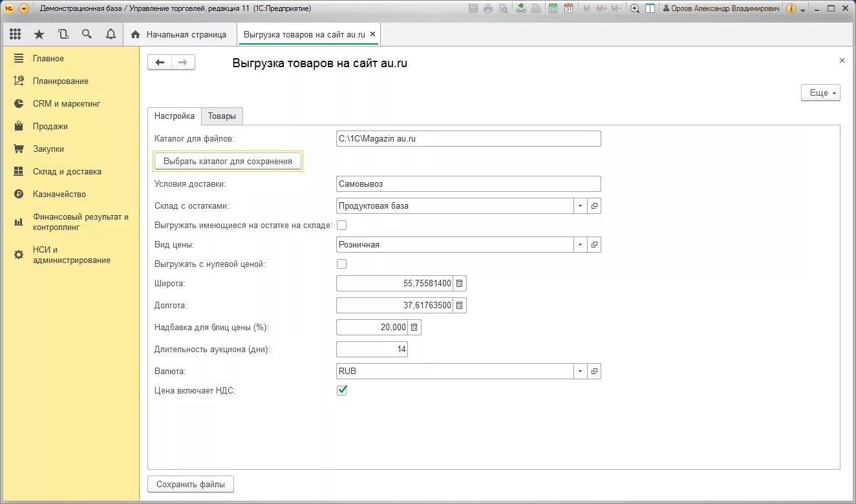
Task: Open the Еще dropdown menu
Action: [820, 93]
